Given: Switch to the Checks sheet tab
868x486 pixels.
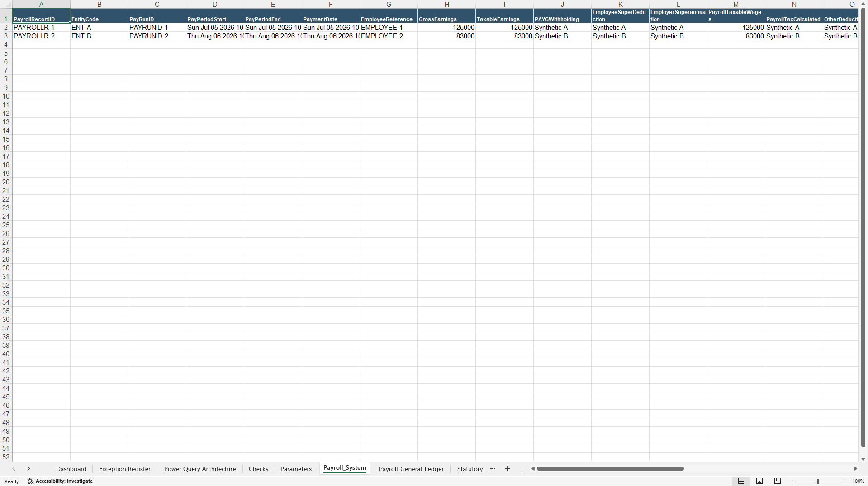Looking at the screenshot, I should (x=258, y=469).
